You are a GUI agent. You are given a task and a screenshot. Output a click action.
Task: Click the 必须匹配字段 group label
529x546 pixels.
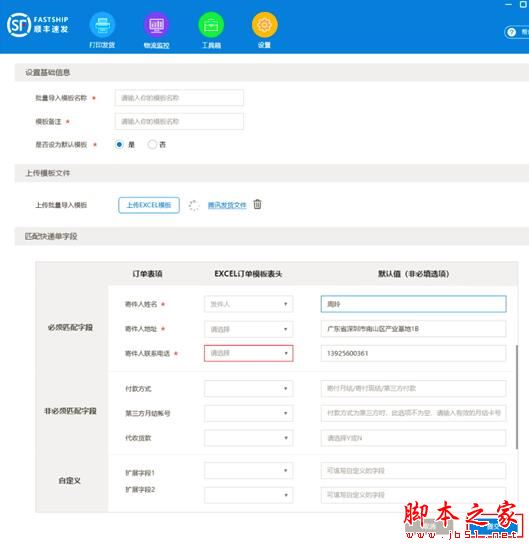(70, 327)
